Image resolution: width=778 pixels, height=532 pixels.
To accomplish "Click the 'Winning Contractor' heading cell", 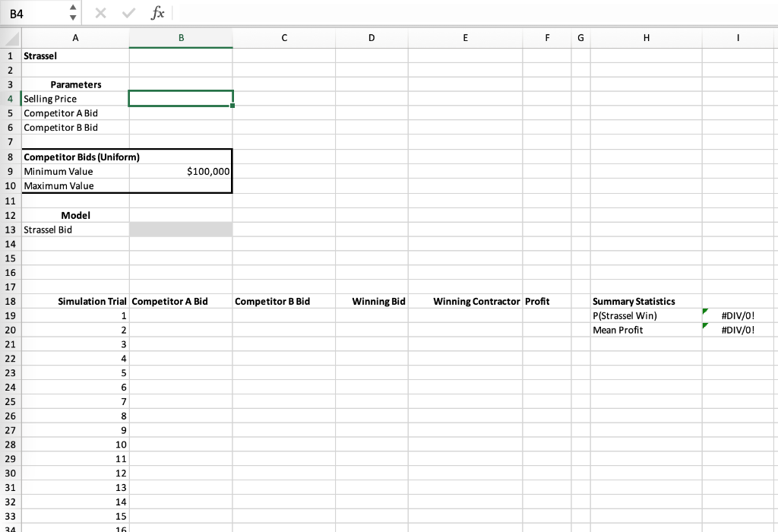I will click(x=466, y=301).
